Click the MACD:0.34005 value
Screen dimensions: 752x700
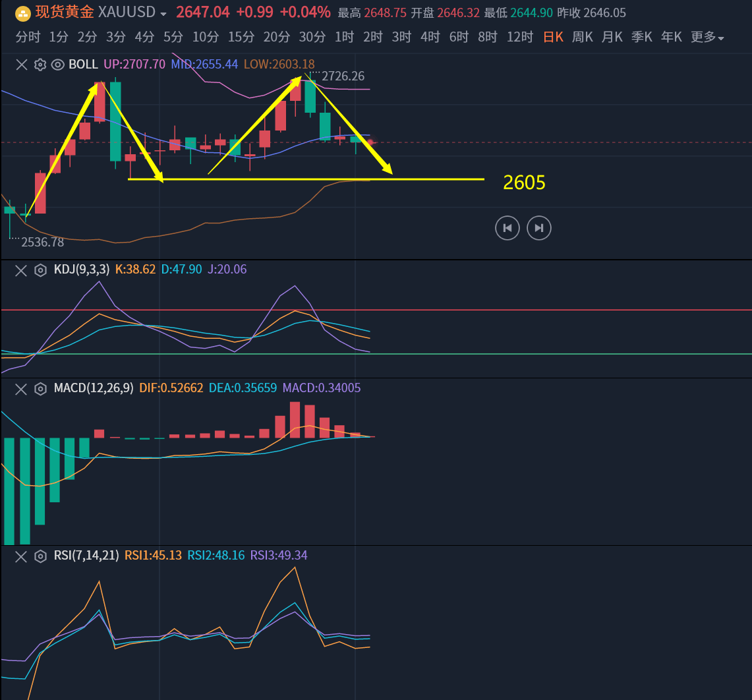click(x=322, y=388)
